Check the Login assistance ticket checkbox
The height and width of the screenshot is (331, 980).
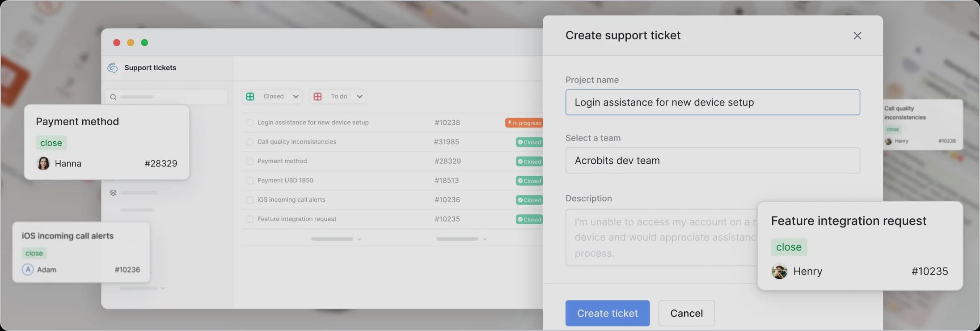coord(249,123)
